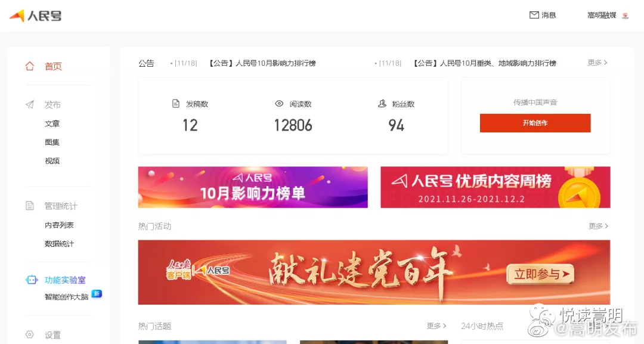Viewport: 644px width, 344px height.
Task: Select 功能实验室 section heading
Action: (65, 280)
